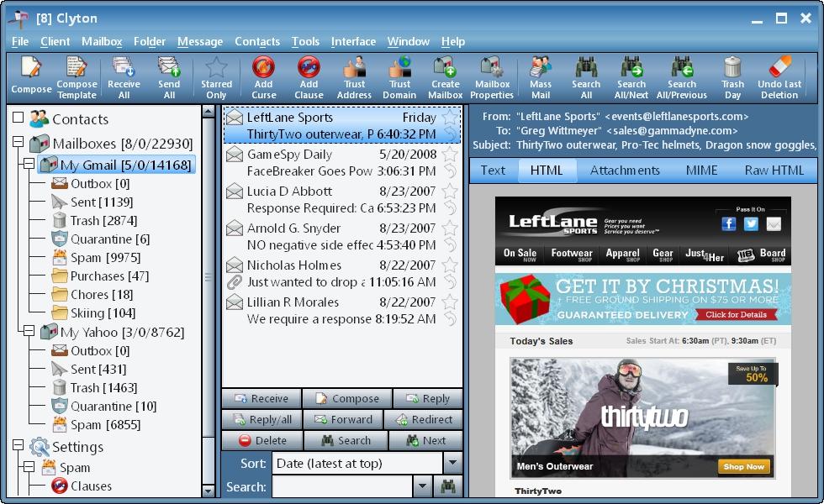Click the Send All toolbar icon

point(169,67)
